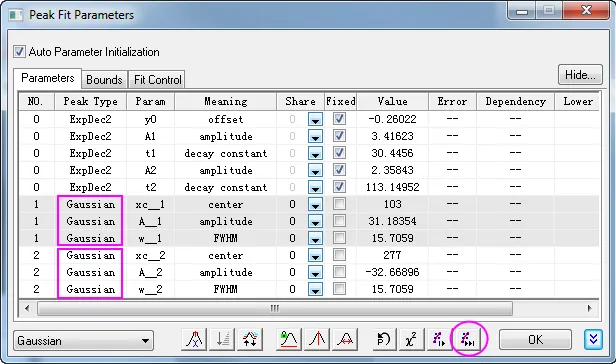Check Fixed for the A__2 amplitude row

point(339,272)
